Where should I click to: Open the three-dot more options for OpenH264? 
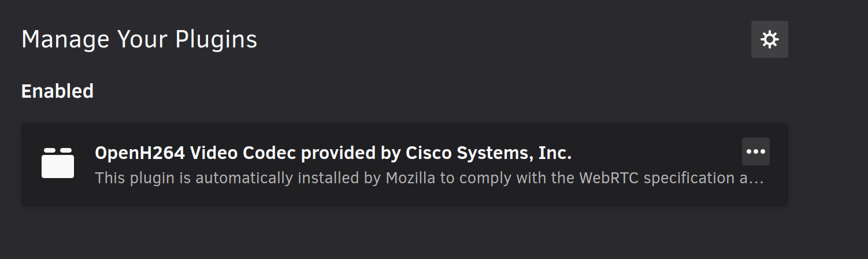755,151
